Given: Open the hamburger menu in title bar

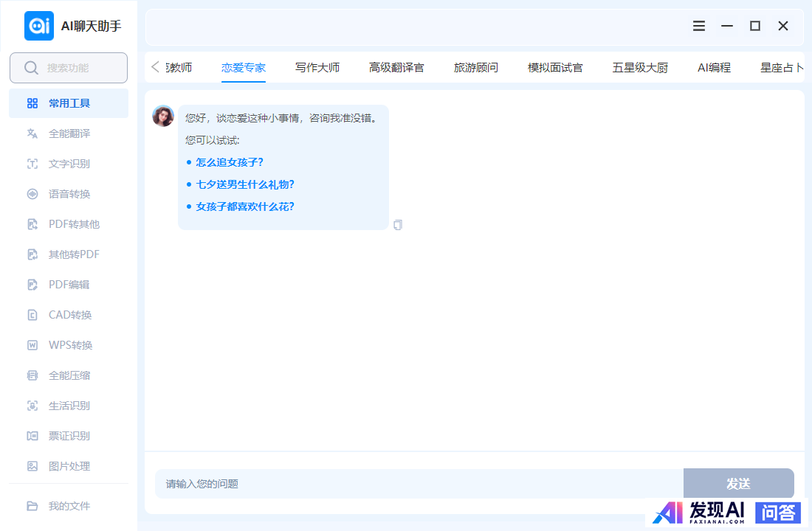Looking at the screenshot, I should pos(699,26).
